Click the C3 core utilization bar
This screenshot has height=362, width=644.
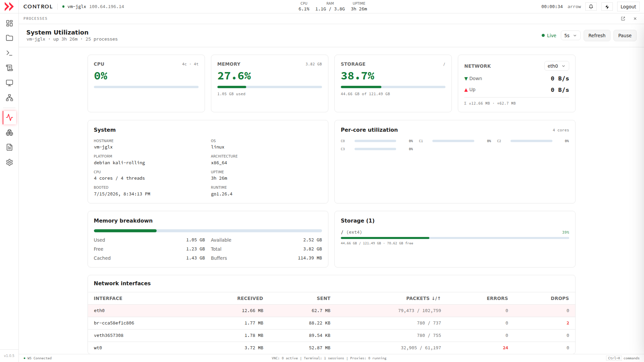pos(375,149)
